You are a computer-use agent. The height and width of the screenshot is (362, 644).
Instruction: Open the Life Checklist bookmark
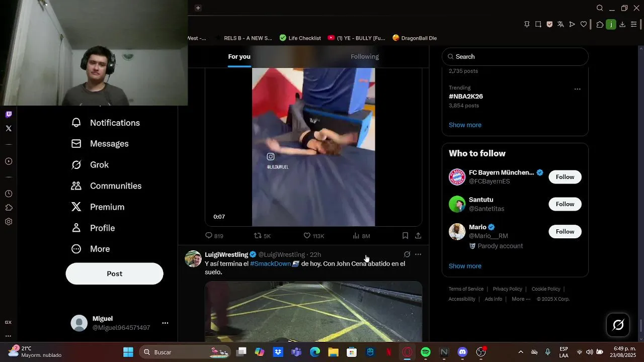(300, 38)
